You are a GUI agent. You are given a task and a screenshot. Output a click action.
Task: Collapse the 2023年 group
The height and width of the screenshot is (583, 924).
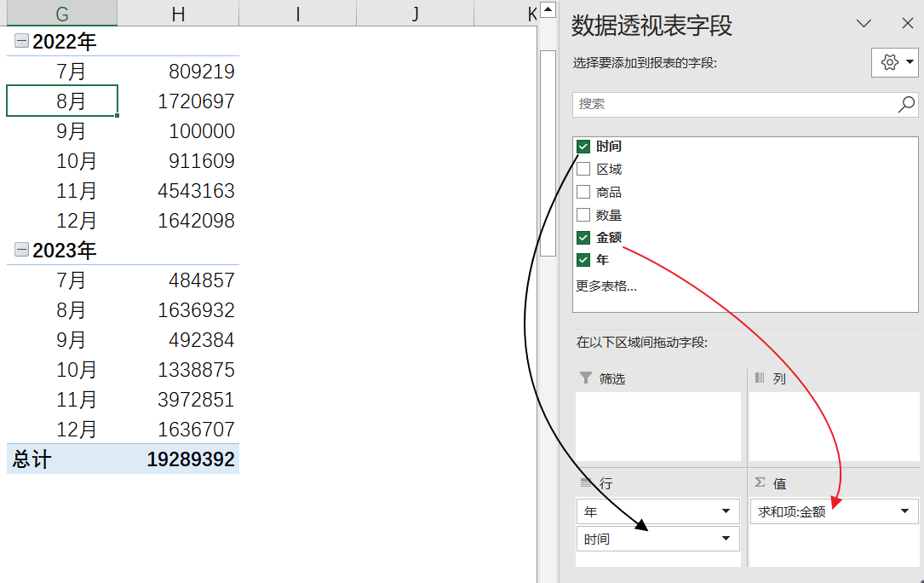(x=21, y=249)
